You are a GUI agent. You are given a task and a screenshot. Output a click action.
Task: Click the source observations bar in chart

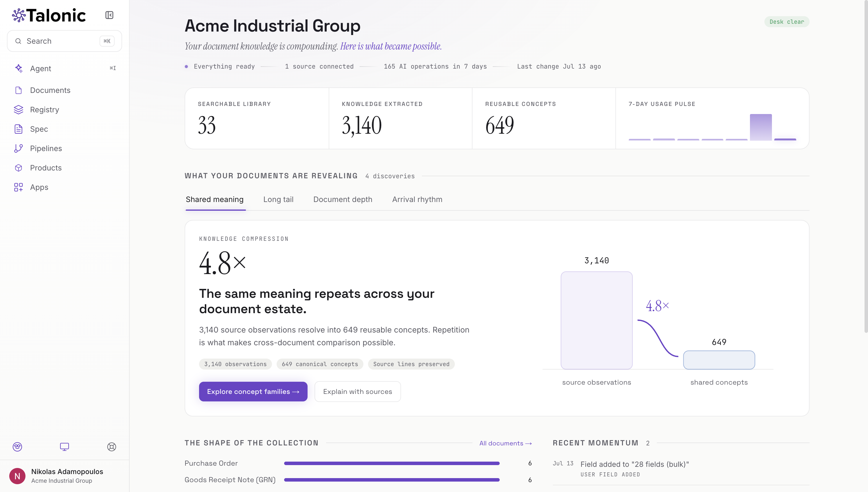pyautogui.click(x=597, y=320)
